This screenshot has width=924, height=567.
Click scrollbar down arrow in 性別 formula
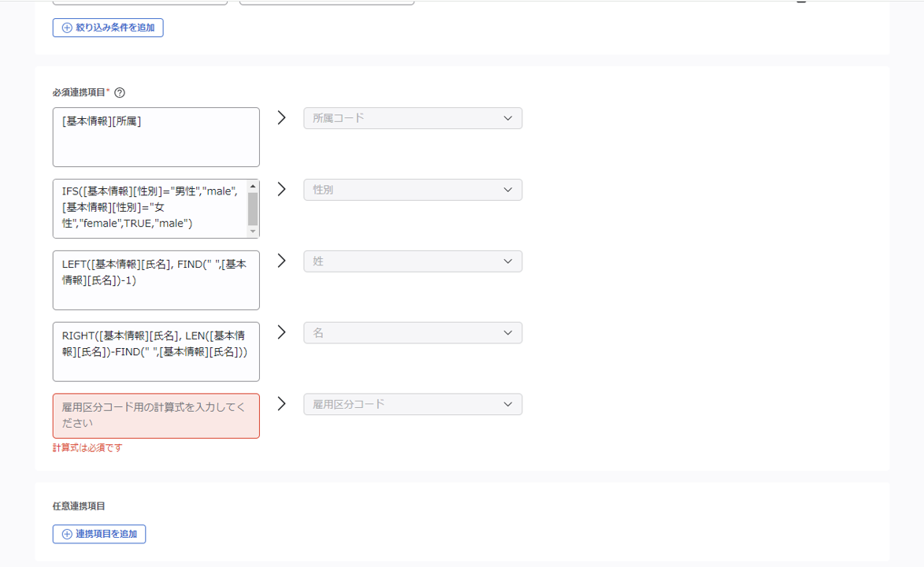[x=253, y=231]
